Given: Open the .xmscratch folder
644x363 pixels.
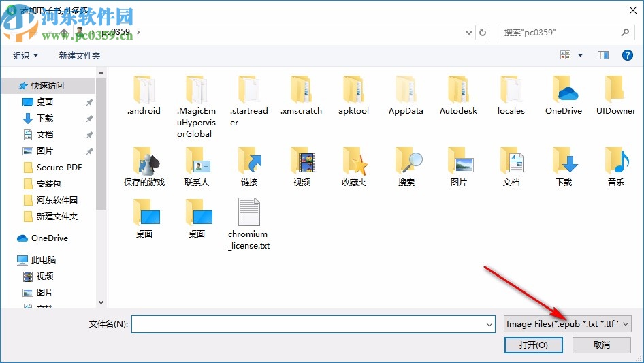Looking at the screenshot, I should pos(301,95).
